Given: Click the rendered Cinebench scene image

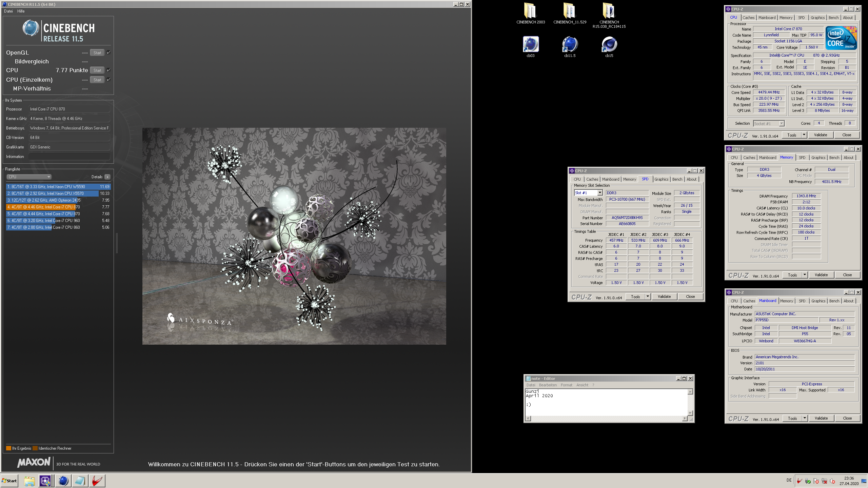Looking at the screenshot, I should (294, 236).
